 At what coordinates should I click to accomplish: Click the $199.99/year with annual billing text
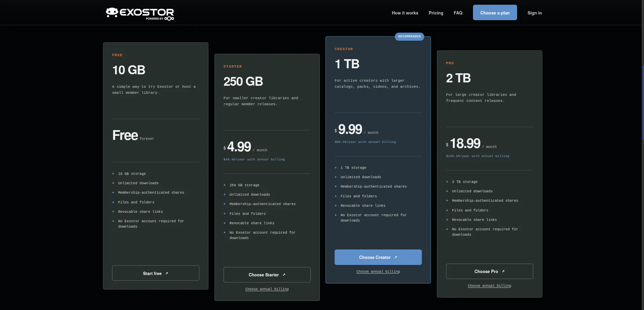tap(478, 156)
